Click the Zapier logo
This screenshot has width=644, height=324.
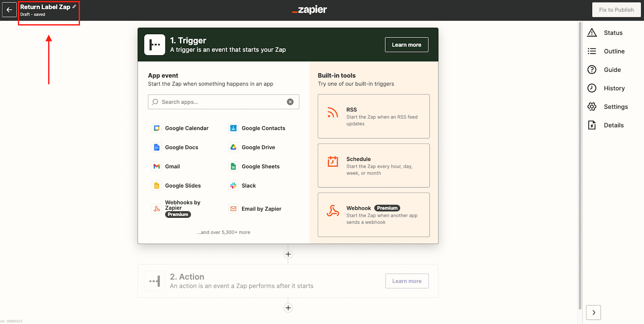tap(310, 10)
